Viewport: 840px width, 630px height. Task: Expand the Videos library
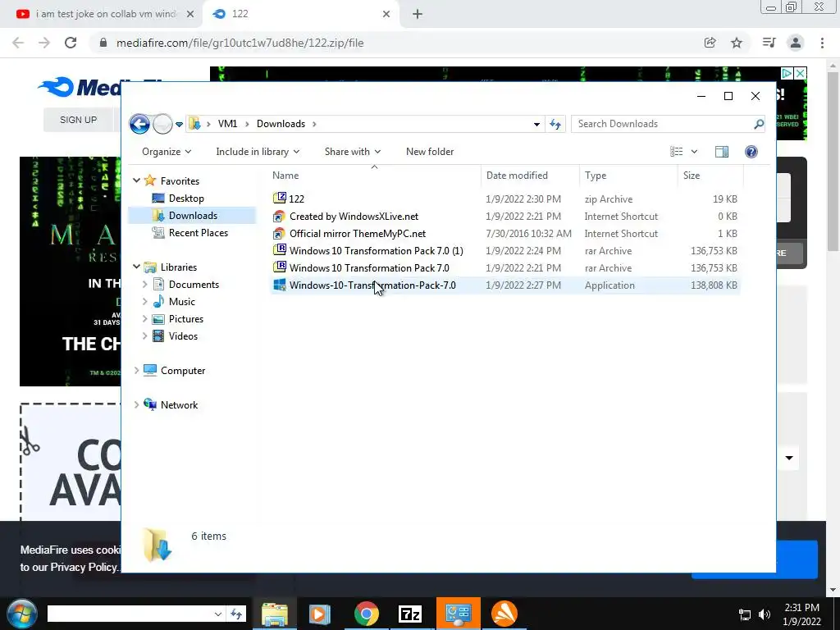144,336
